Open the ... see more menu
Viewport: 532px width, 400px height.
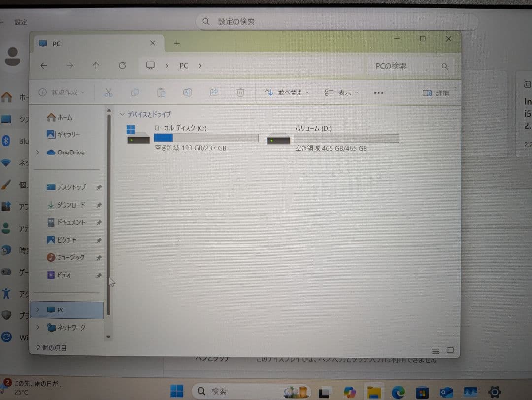pyautogui.click(x=378, y=92)
